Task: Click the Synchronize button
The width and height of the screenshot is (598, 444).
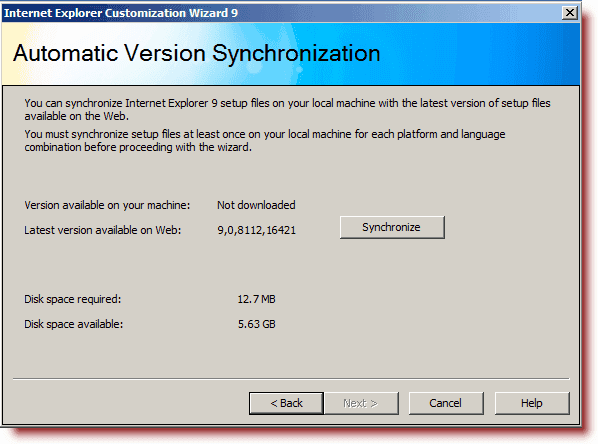Action: tap(392, 227)
